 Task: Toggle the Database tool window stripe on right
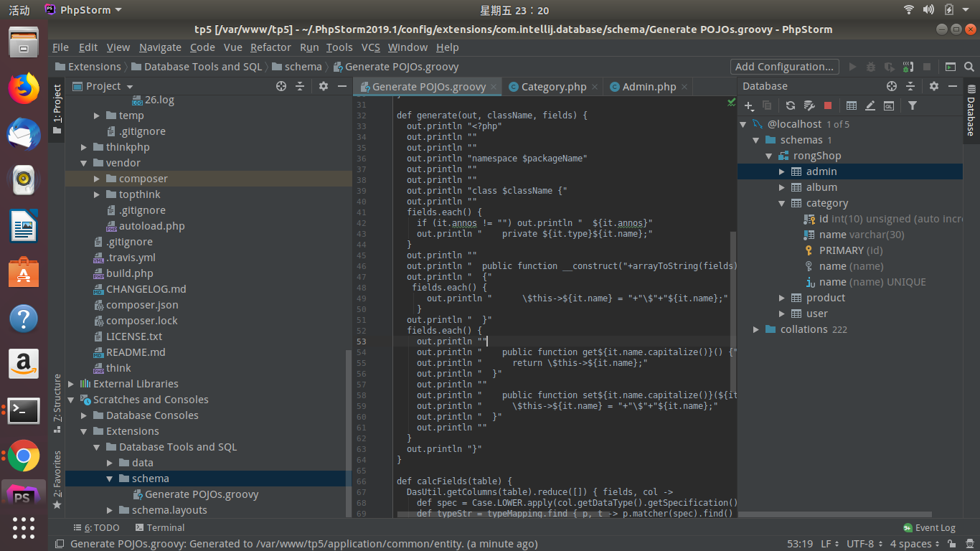[x=971, y=110]
